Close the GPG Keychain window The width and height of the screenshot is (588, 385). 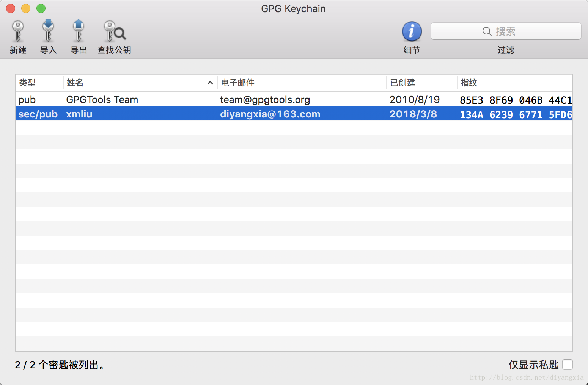[11, 8]
